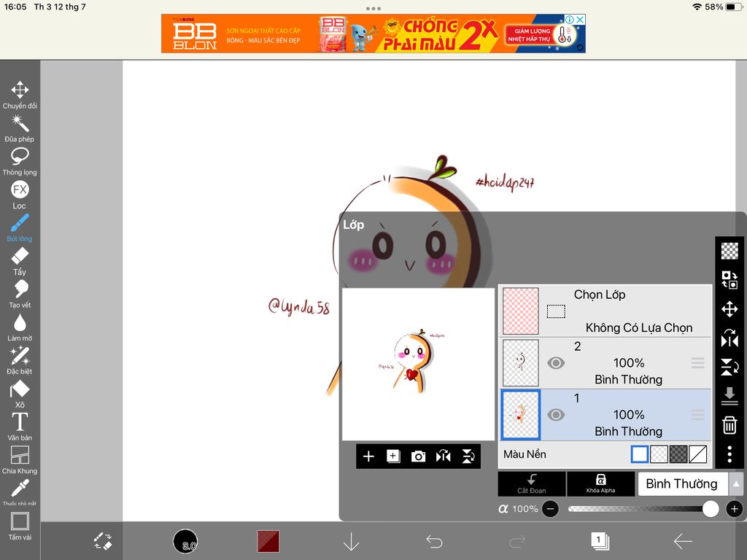This screenshot has height=560, width=747.
Task: Increase layer opacity with plus button
Action: [734, 509]
